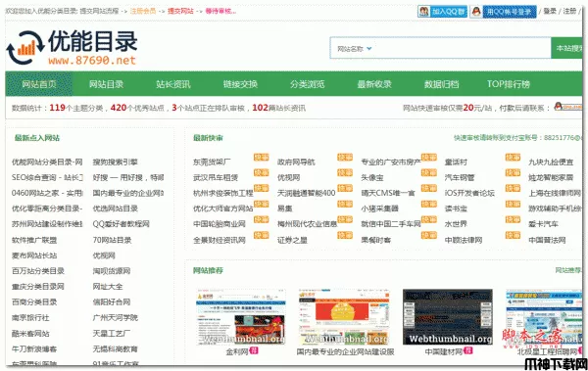Click the 快审 badge beside 证券之星
588x371 pixels.
[345, 235]
